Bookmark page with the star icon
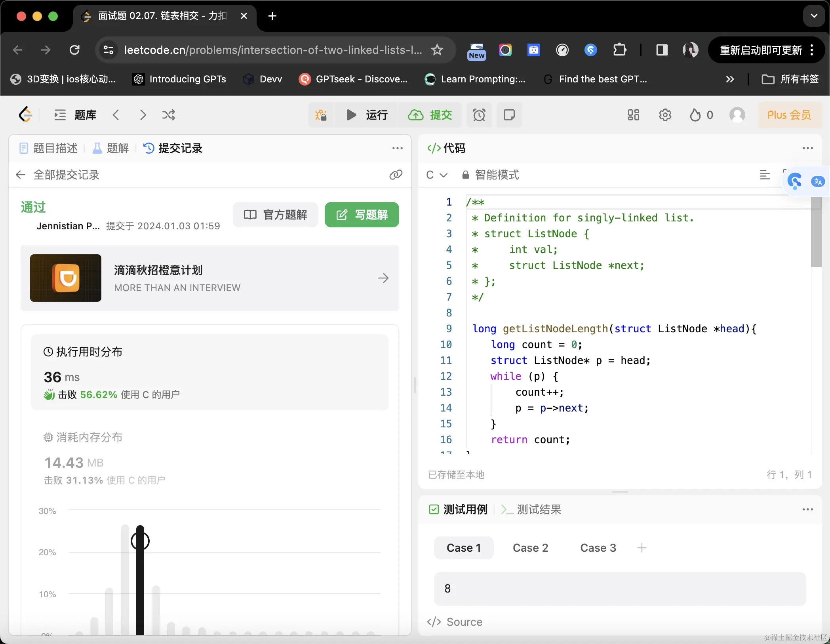This screenshot has height=644, width=830. pos(437,50)
